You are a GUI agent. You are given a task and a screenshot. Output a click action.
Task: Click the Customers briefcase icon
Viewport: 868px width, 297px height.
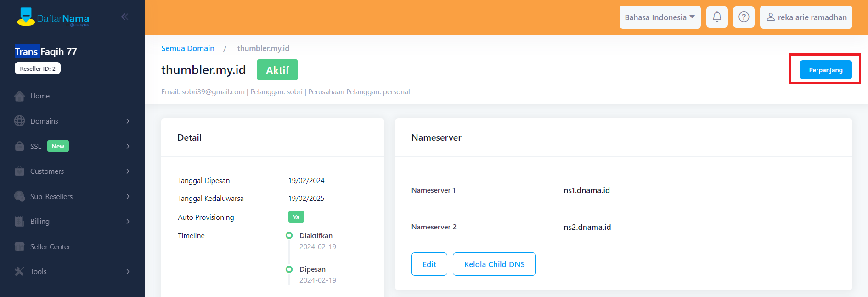[x=19, y=171]
